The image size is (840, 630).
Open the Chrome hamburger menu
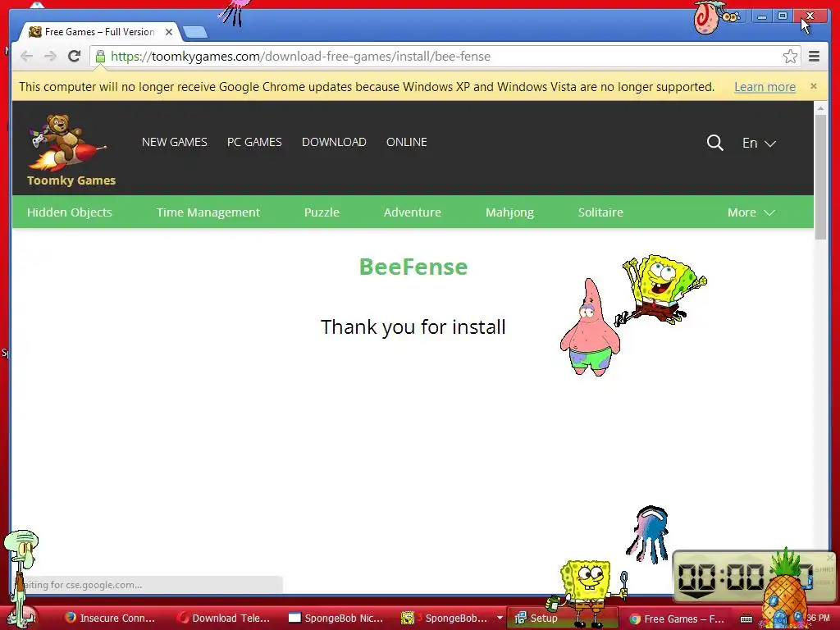pos(814,57)
